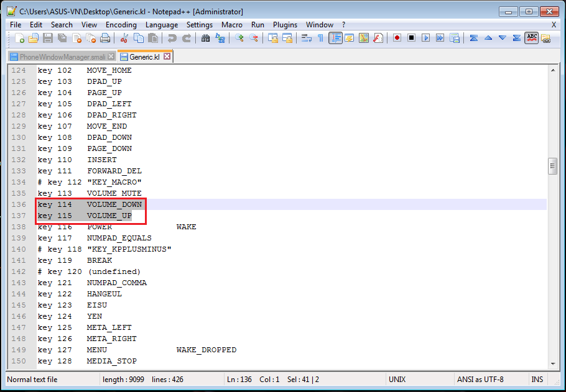The width and height of the screenshot is (566, 392).
Task: Play back the recorded macro
Action: click(425, 38)
